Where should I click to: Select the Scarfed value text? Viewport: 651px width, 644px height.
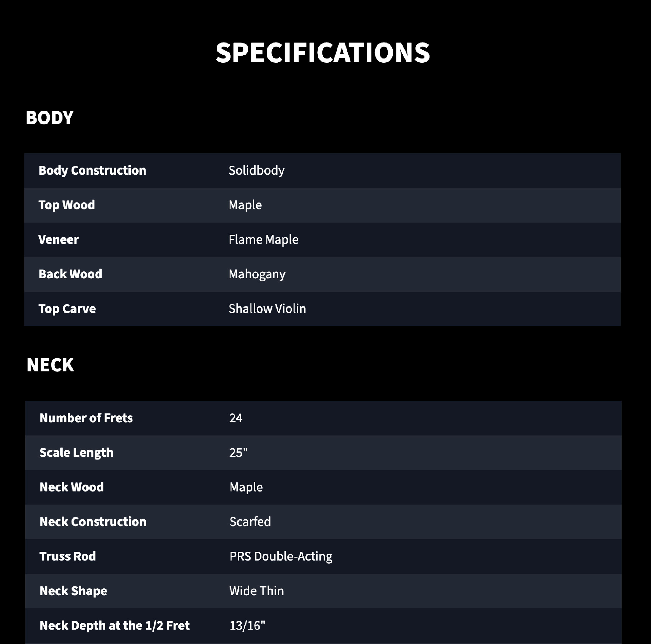pyautogui.click(x=250, y=521)
